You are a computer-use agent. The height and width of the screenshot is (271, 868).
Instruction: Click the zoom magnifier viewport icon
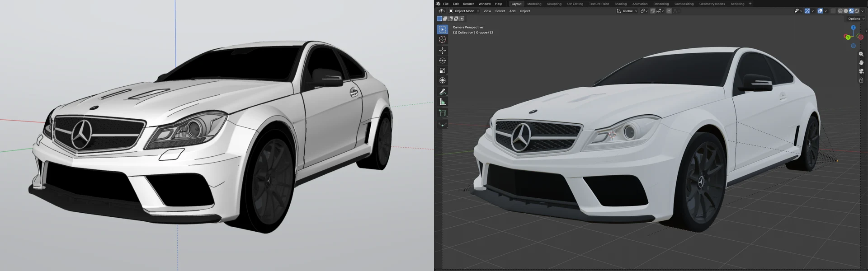[x=861, y=54]
